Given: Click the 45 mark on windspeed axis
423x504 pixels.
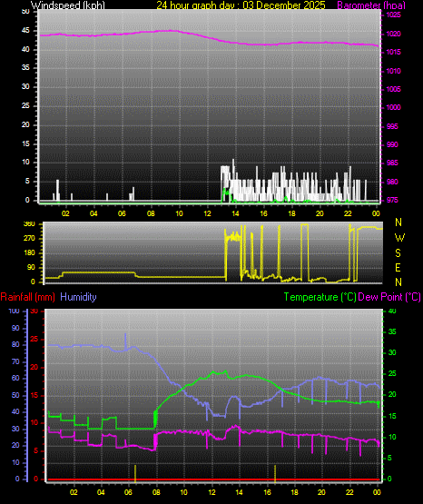Looking at the screenshot, I should pyautogui.click(x=25, y=31).
